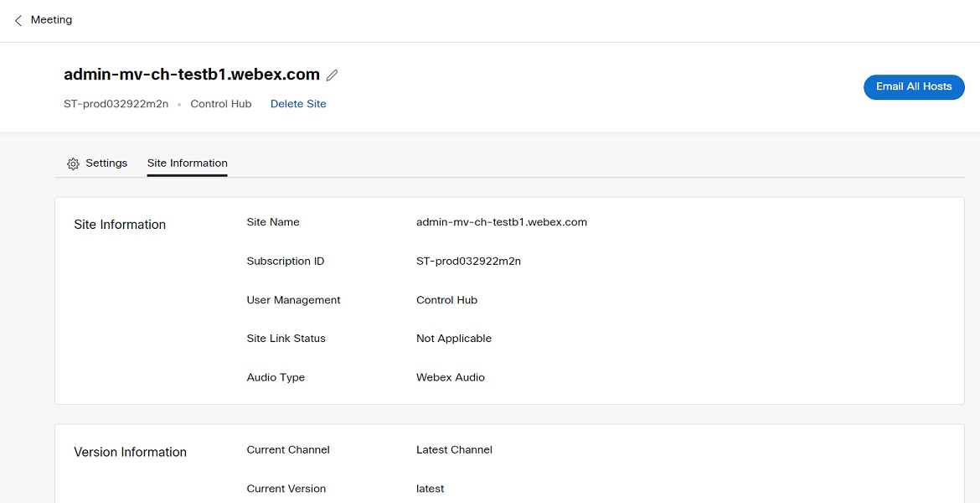Image resolution: width=980 pixels, height=503 pixels.
Task: Select the Site Name value admin-mv-ch-testb1.webex.com
Action: point(501,222)
